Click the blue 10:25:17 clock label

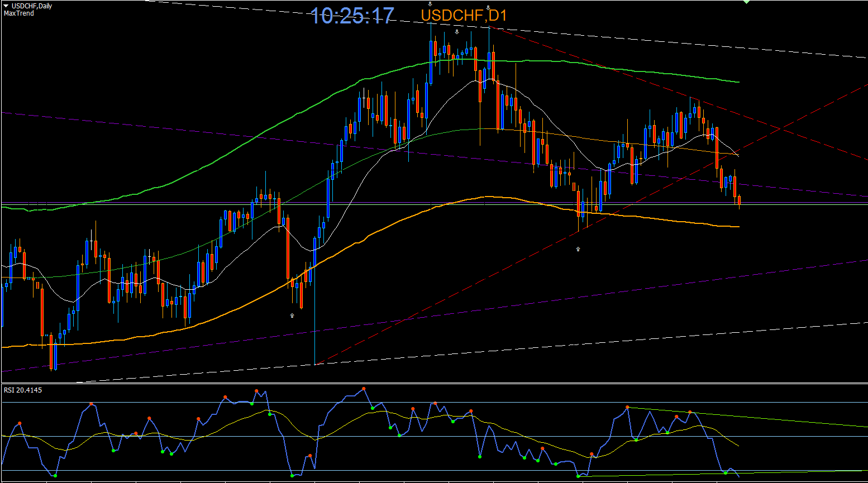point(352,16)
